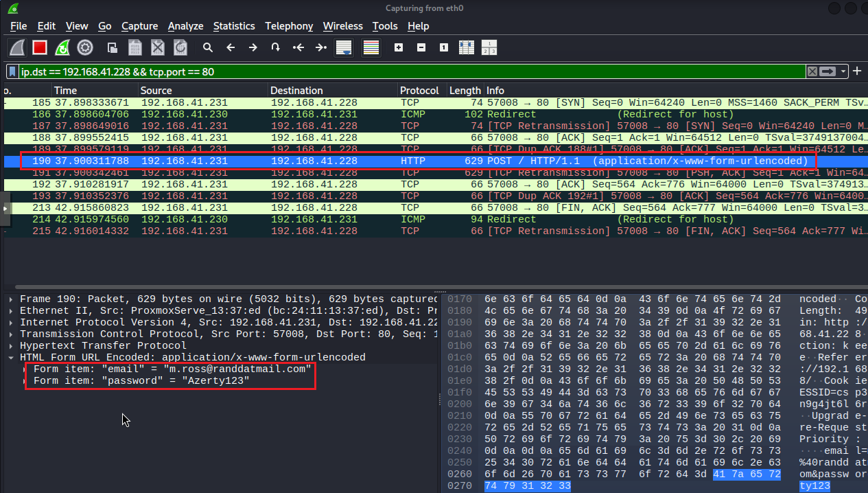The width and height of the screenshot is (868, 493).
Task: Click the filter bookmark icon
Action: coord(12,71)
